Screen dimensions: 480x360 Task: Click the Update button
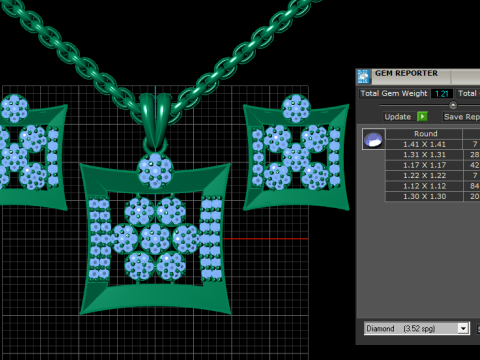[398, 117]
